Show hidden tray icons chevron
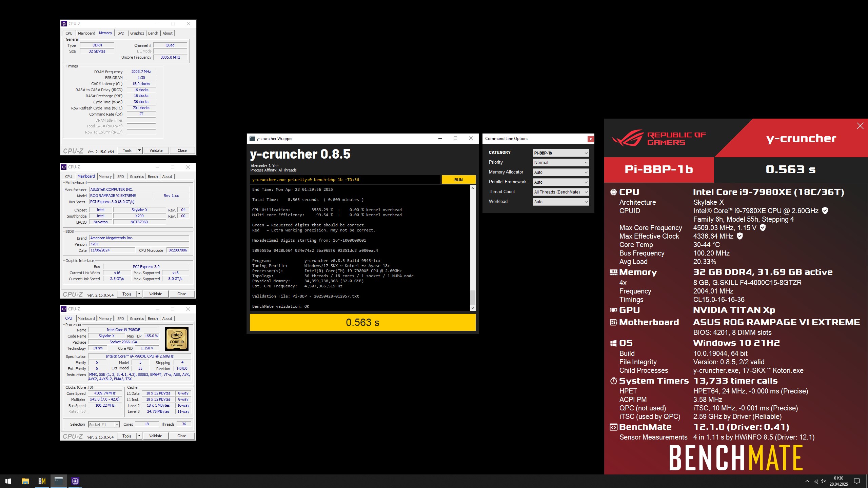The width and height of the screenshot is (868, 488). tap(807, 481)
